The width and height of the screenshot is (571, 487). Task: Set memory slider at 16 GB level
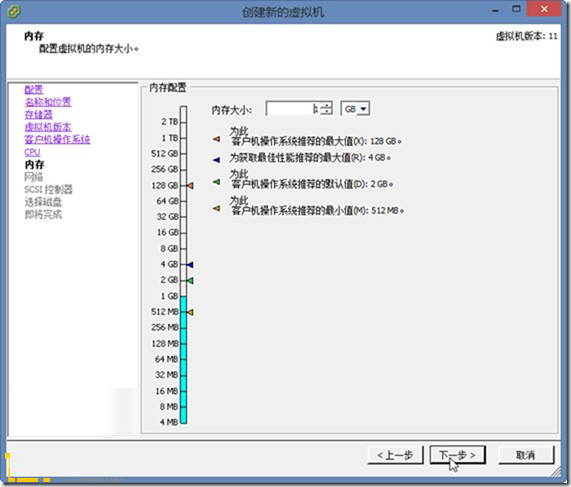(184, 233)
